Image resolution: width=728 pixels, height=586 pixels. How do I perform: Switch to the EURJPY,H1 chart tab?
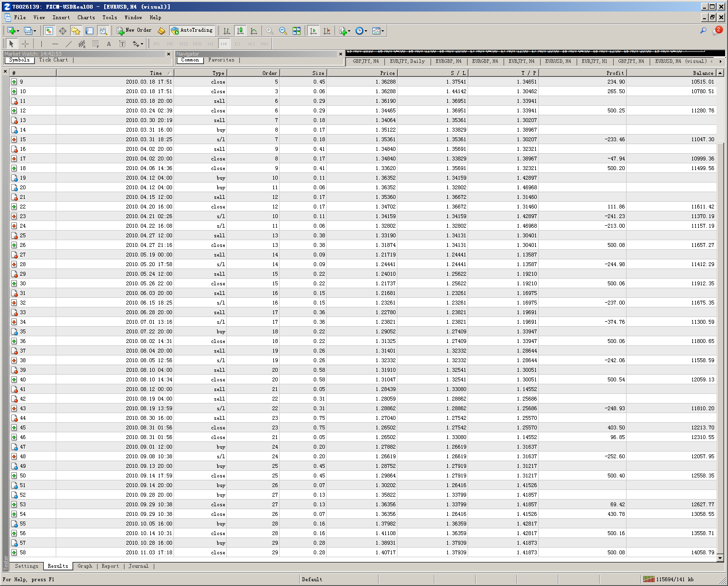point(594,61)
